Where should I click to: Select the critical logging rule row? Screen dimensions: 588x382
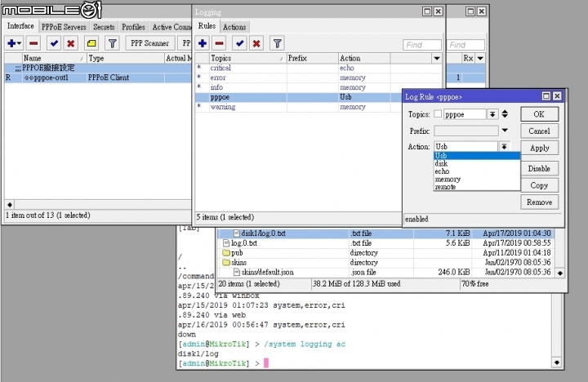tap(318, 68)
